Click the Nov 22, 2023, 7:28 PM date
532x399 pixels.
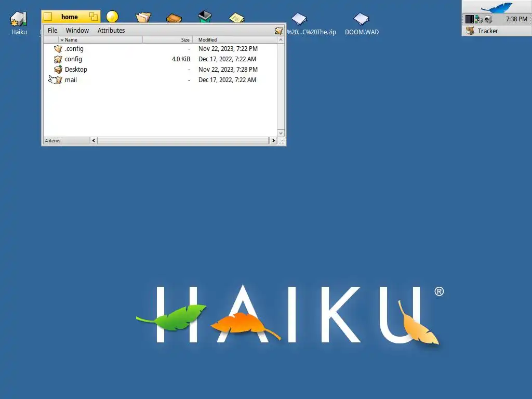(228, 70)
